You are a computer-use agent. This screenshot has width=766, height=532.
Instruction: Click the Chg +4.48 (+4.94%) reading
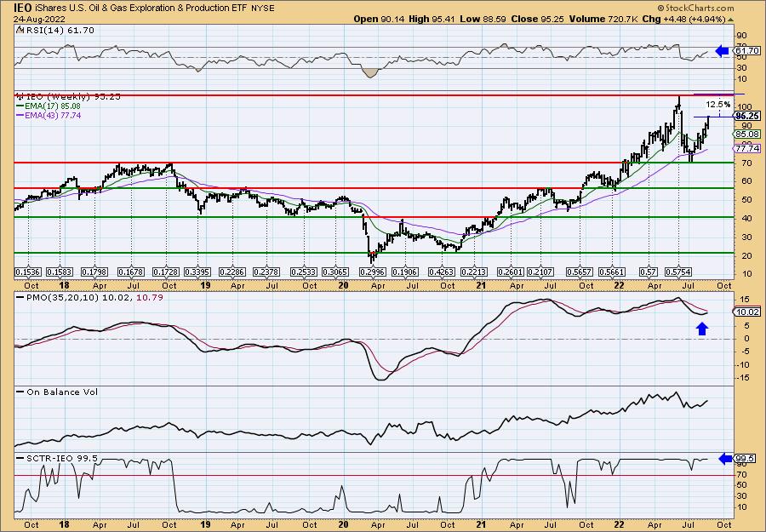click(x=683, y=19)
